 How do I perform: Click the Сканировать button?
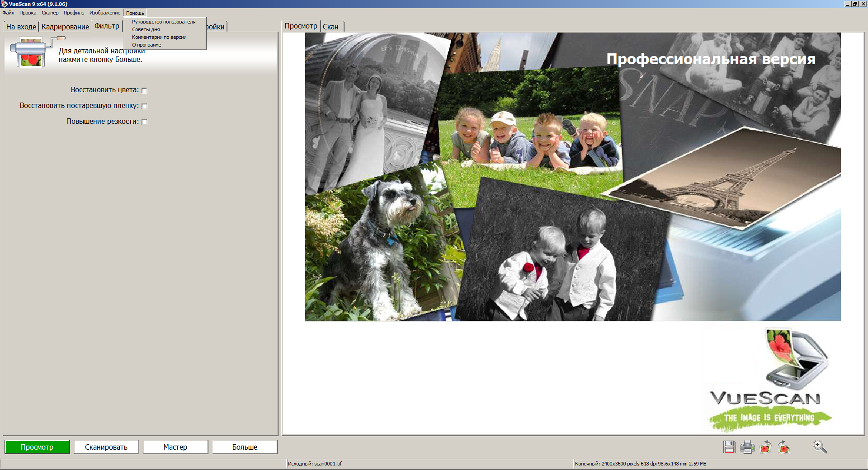106,447
